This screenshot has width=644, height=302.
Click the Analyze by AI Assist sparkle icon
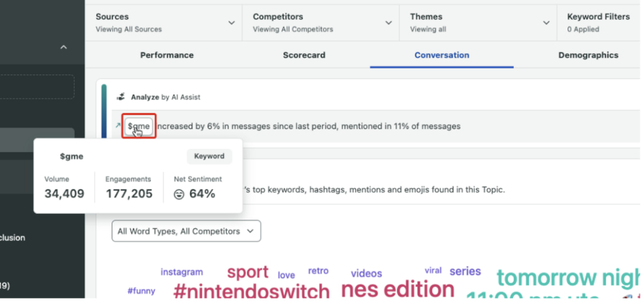(x=121, y=97)
